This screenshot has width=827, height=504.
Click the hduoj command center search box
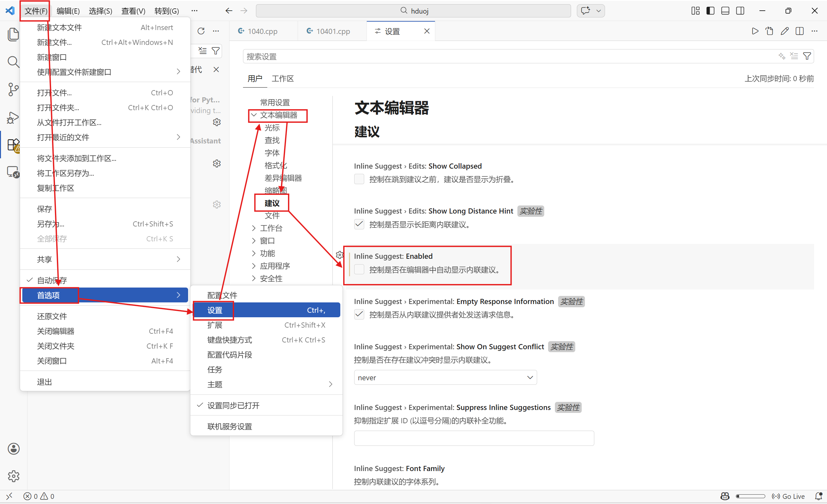point(413,11)
